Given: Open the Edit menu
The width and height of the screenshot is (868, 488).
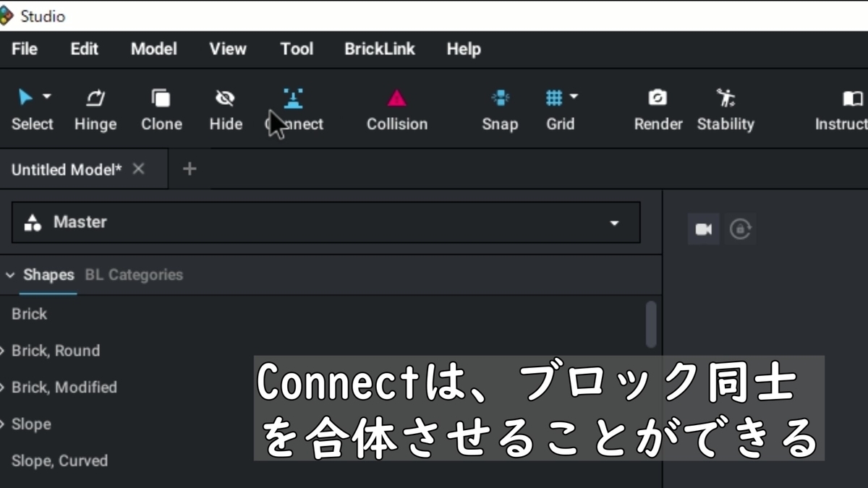Looking at the screenshot, I should coord(84,49).
